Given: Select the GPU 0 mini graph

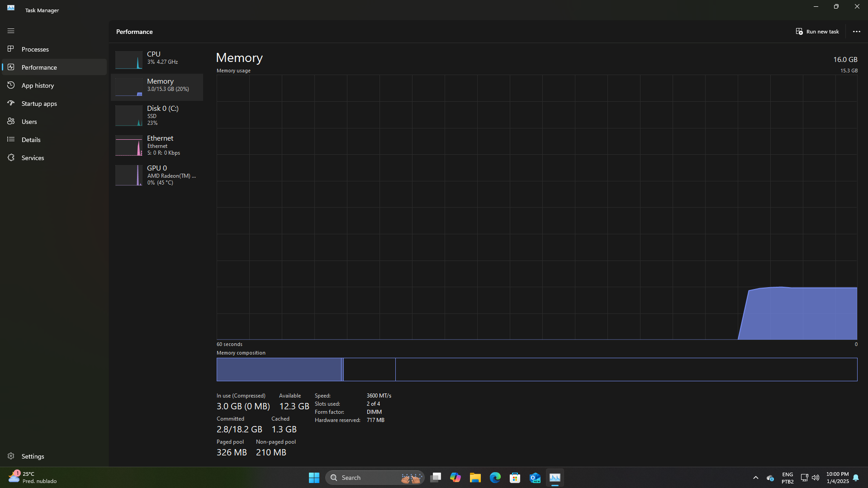Looking at the screenshot, I should click(129, 175).
